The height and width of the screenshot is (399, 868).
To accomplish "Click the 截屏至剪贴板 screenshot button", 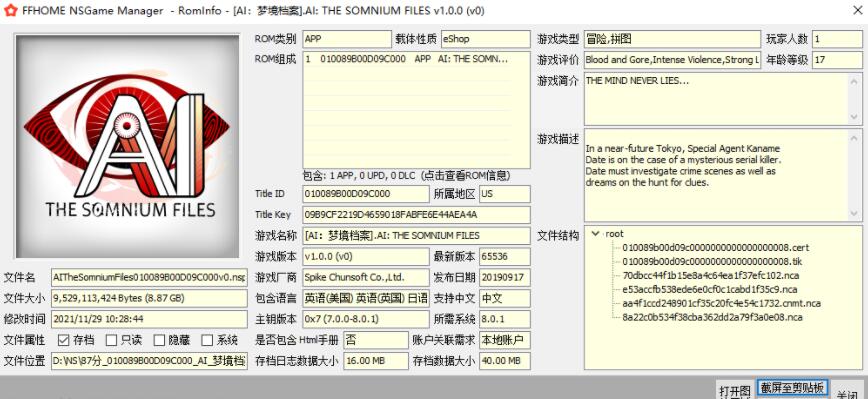I will tap(792, 387).
